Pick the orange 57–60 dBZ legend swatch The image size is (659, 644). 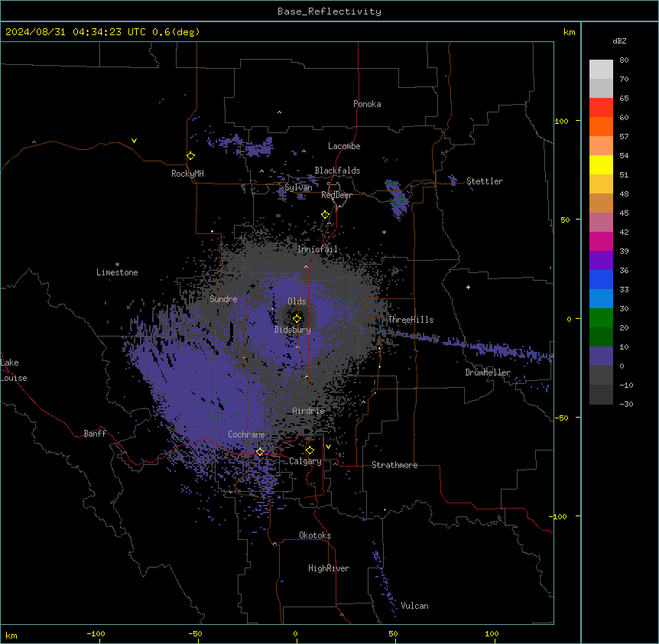pyautogui.click(x=601, y=126)
